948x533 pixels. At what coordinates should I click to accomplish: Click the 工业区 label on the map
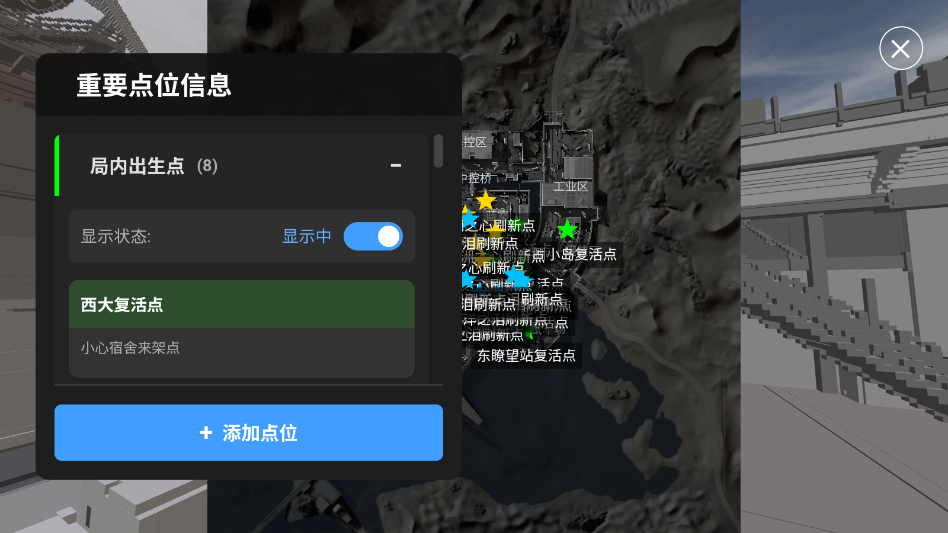570,187
